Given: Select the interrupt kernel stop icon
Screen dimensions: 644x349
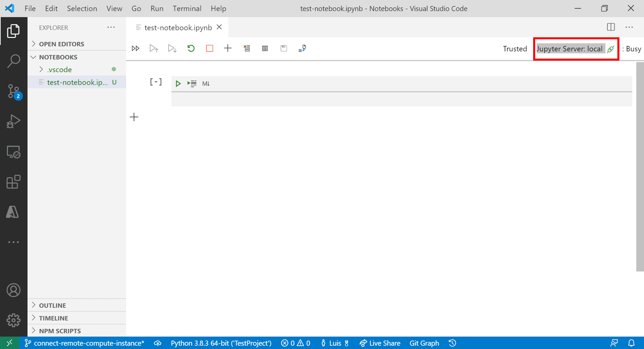Looking at the screenshot, I should [x=209, y=48].
